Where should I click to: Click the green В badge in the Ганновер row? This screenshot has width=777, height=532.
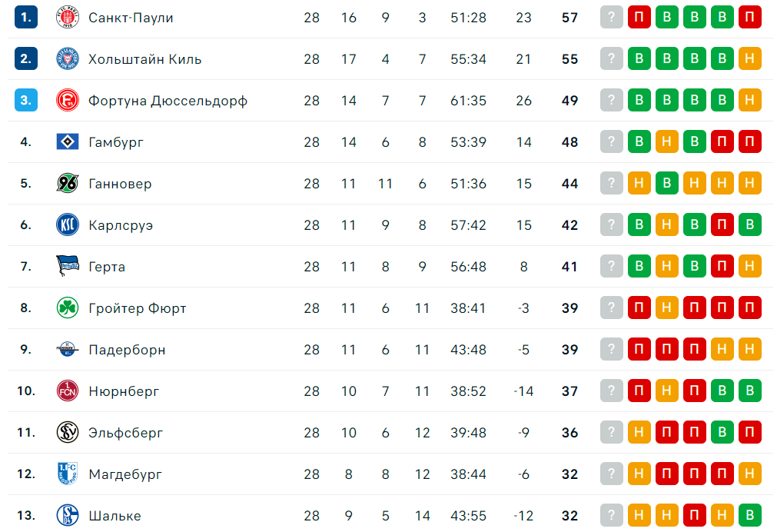[667, 184]
